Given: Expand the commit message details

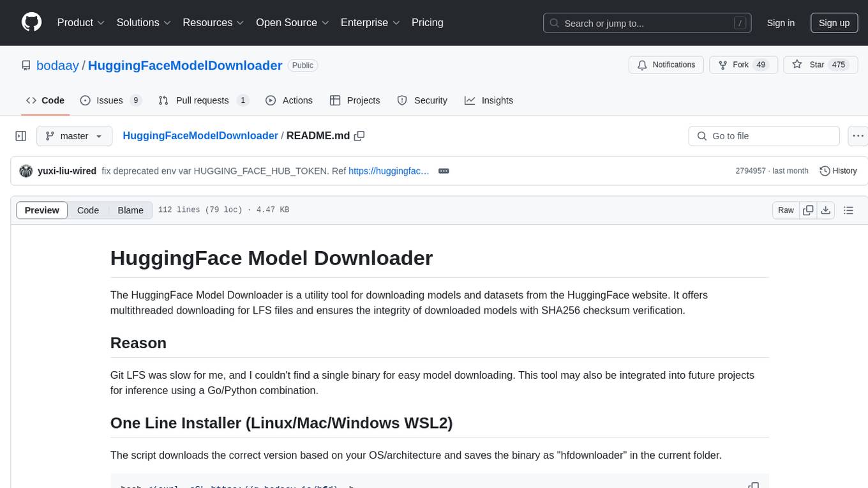Looking at the screenshot, I should (x=444, y=171).
